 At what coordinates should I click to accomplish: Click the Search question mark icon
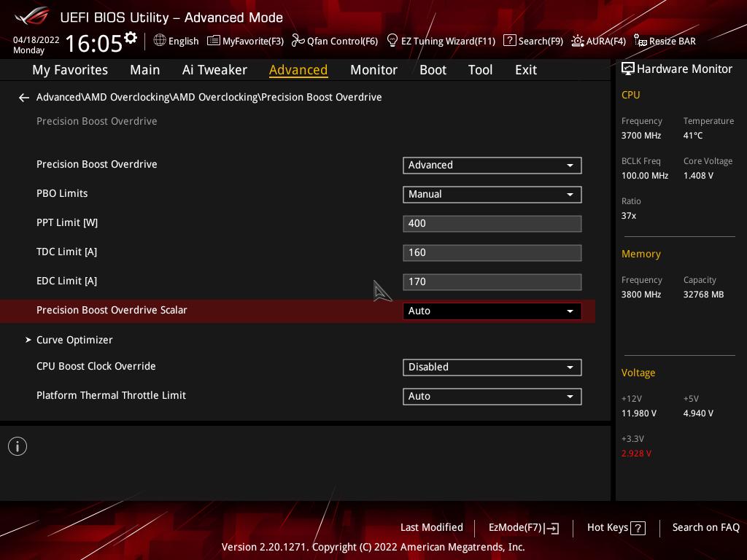(509, 41)
